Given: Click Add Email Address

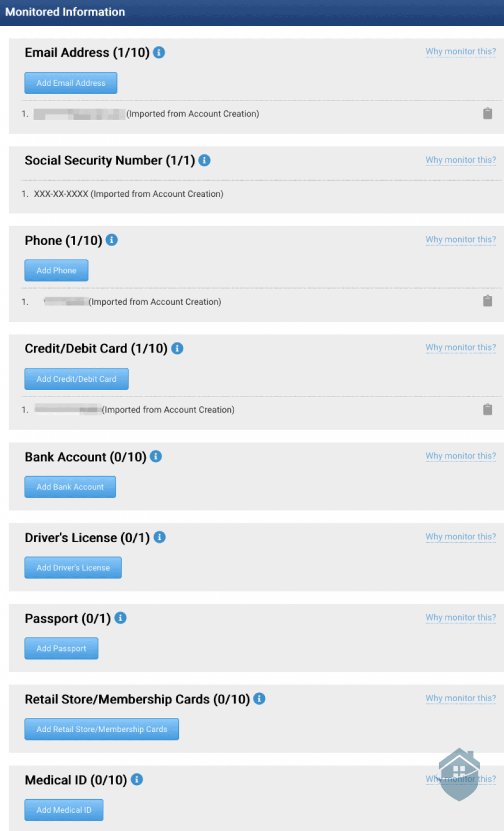Looking at the screenshot, I should pos(70,82).
